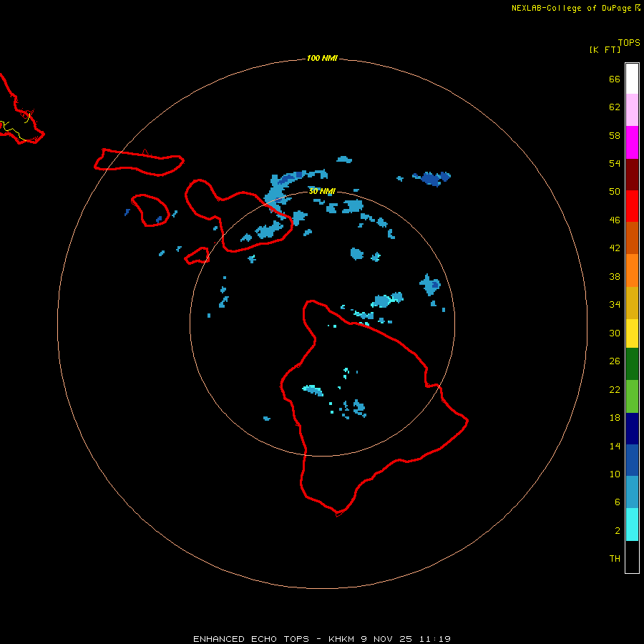Click the long narrow island outline in the northwest
644x644 pixels.
click(139, 162)
